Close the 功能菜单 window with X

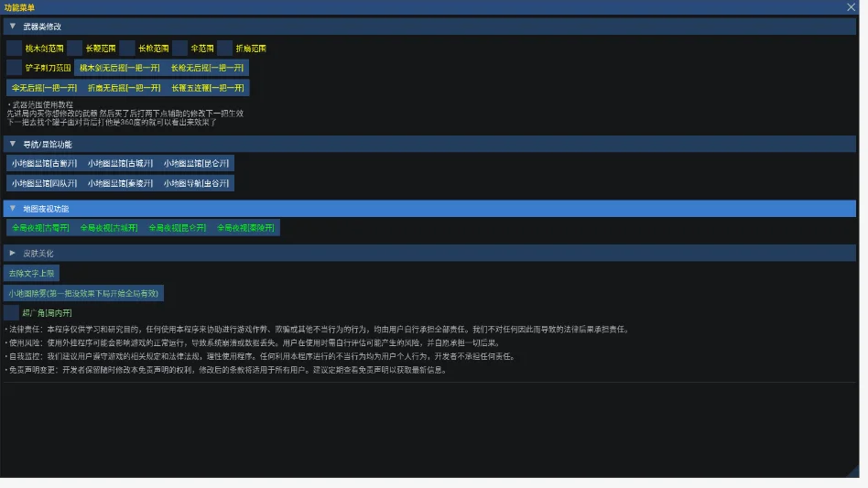851,7
